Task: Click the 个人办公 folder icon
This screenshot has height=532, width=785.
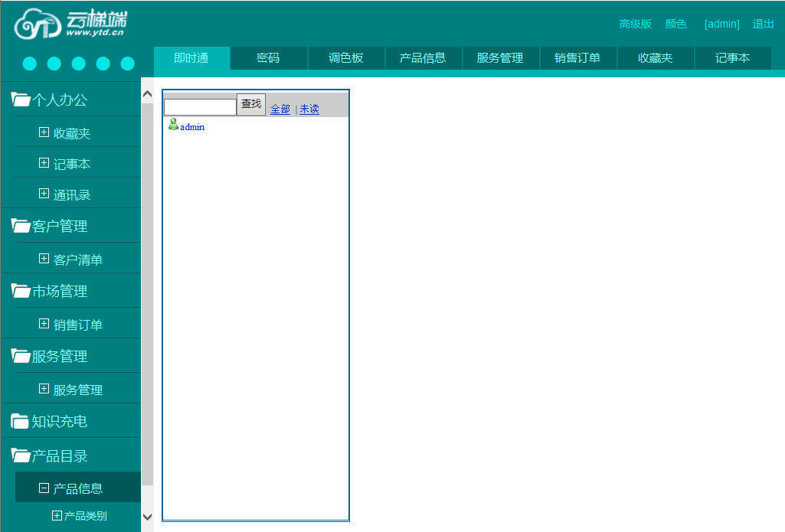Action: pyautogui.click(x=21, y=99)
